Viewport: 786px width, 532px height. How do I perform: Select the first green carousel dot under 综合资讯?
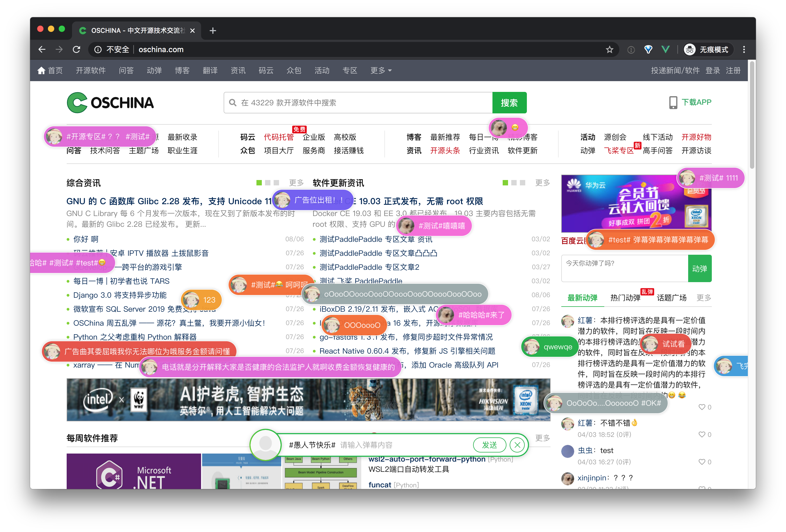tap(259, 182)
